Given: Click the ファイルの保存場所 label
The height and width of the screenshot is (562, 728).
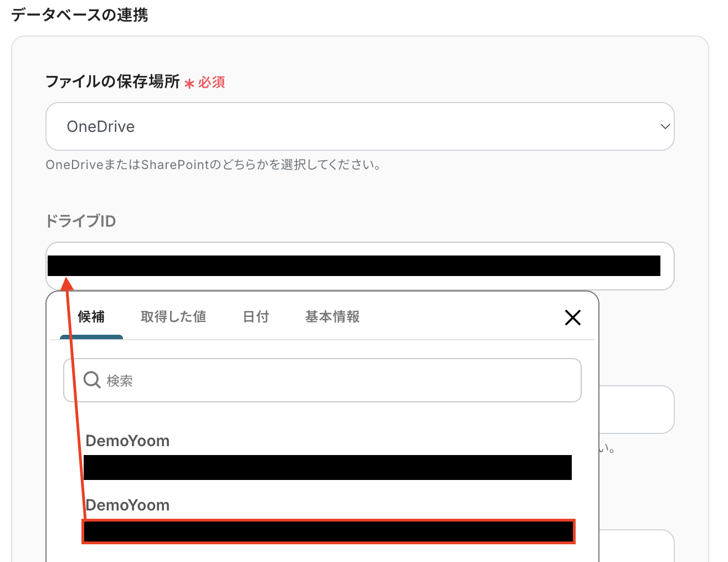Looking at the screenshot, I should click(x=112, y=82).
